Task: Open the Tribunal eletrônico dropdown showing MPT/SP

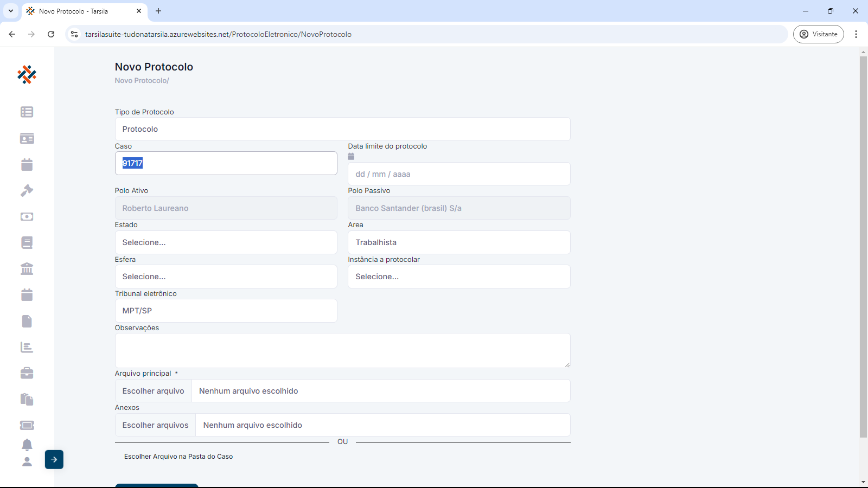Action: (226, 311)
